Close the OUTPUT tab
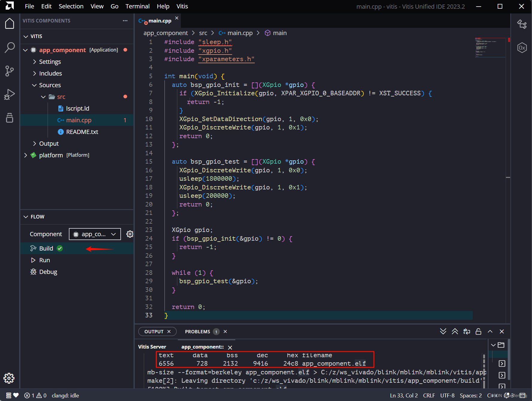Viewport: 532px width, 401px height. (169, 331)
